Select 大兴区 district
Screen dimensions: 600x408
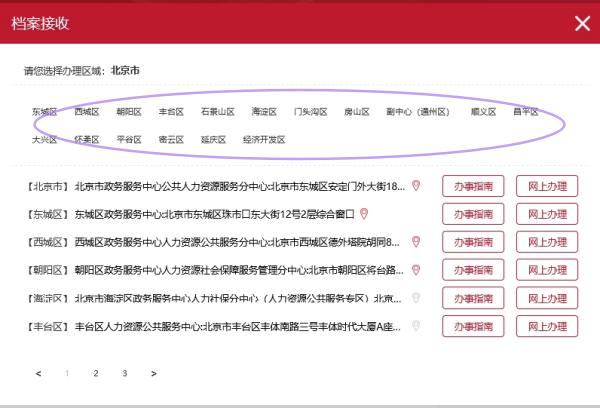(44, 140)
